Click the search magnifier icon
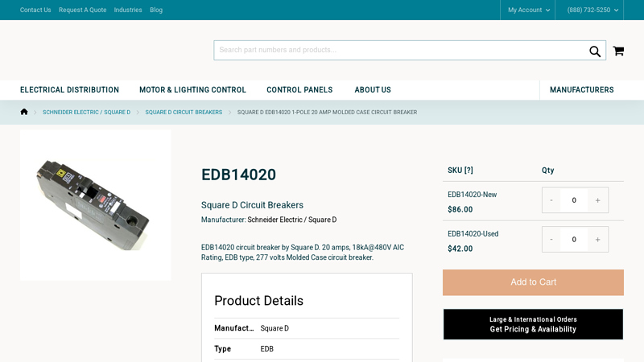The height and width of the screenshot is (362, 644). click(595, 51)
